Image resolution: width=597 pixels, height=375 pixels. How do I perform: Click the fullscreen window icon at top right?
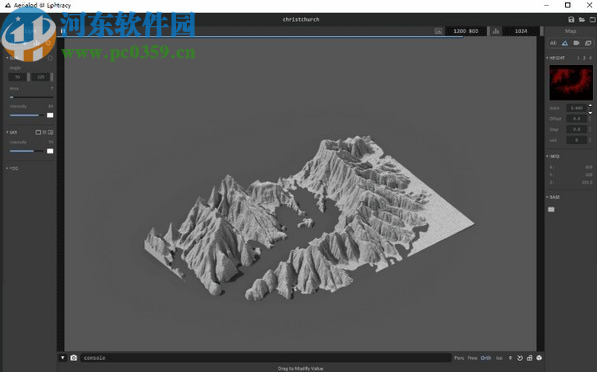593,20
